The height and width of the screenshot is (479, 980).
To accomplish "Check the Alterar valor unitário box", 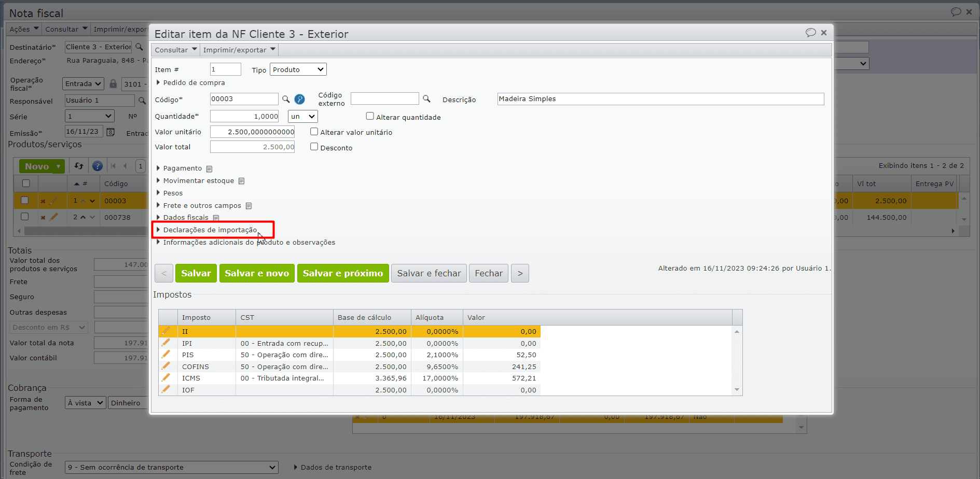I will 314,132.
